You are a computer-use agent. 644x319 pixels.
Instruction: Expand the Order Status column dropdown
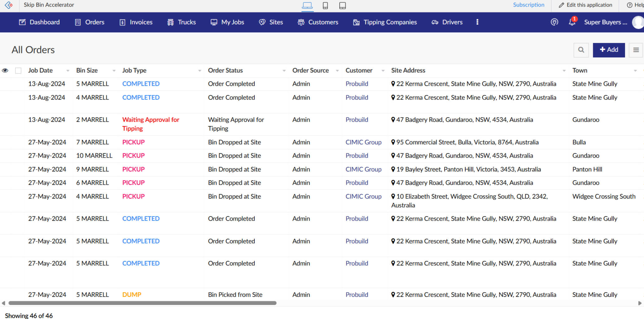284,71
